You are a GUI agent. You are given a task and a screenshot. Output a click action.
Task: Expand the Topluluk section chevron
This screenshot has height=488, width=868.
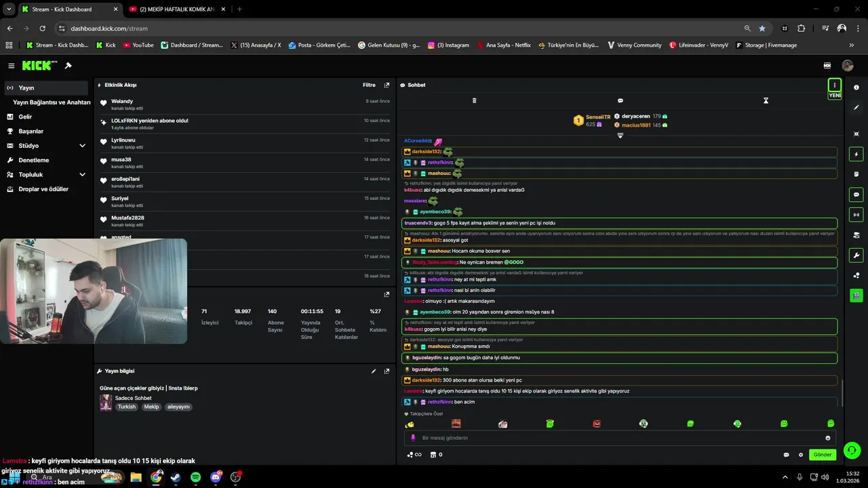click(82, 174)
